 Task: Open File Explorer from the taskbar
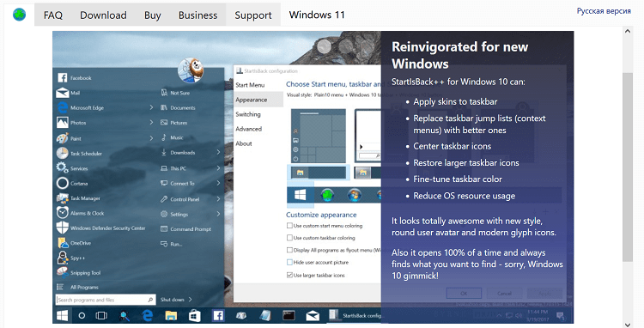[x=171, y=315]
